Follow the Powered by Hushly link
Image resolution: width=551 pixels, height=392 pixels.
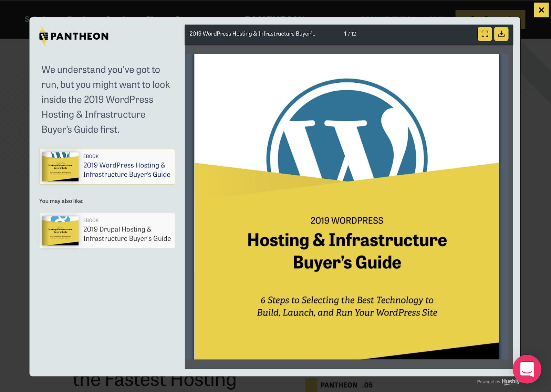(498, 381)
